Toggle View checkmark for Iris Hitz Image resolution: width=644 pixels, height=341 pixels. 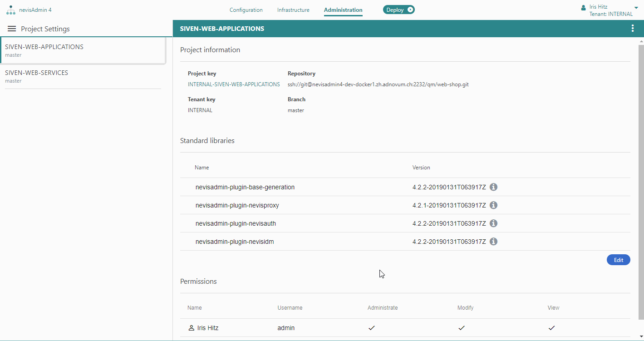coord(551,328)
